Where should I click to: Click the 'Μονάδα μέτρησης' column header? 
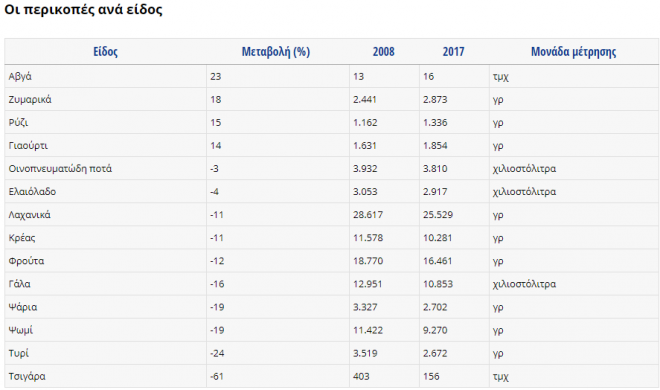[x=573, y=52]
